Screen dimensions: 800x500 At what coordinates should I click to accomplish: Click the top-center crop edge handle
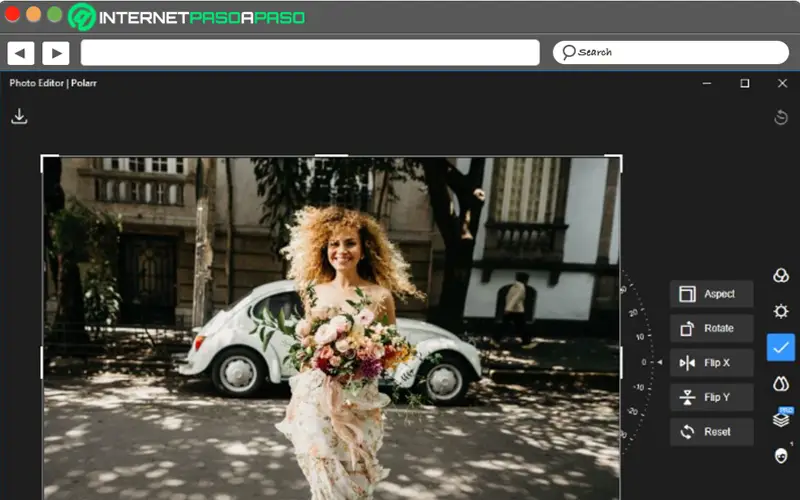click(x=331, y=156)
